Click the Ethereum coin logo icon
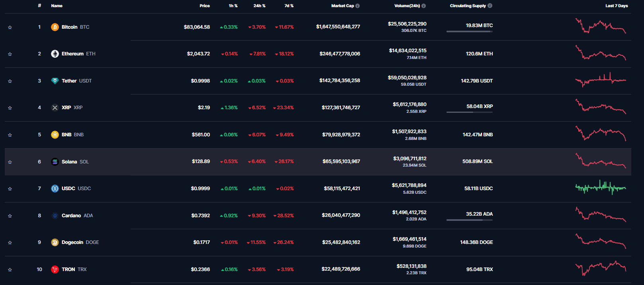Screen dimensions: 644x285 55,54
